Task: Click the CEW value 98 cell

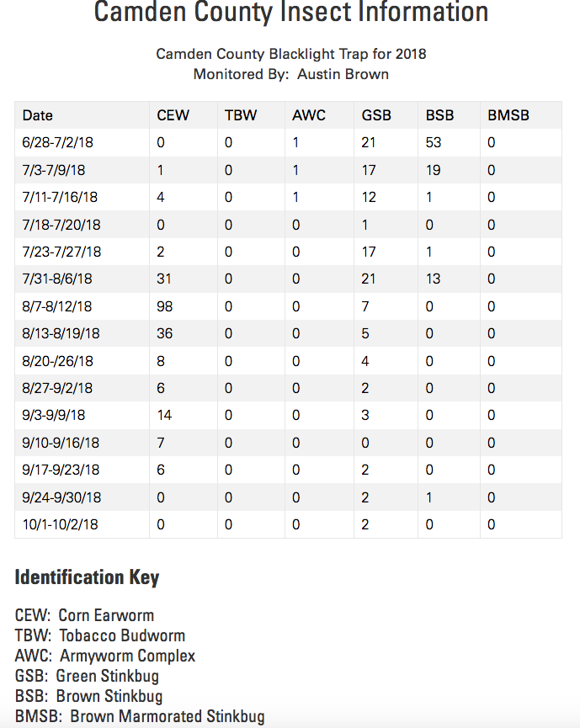Action: point(166,306)
